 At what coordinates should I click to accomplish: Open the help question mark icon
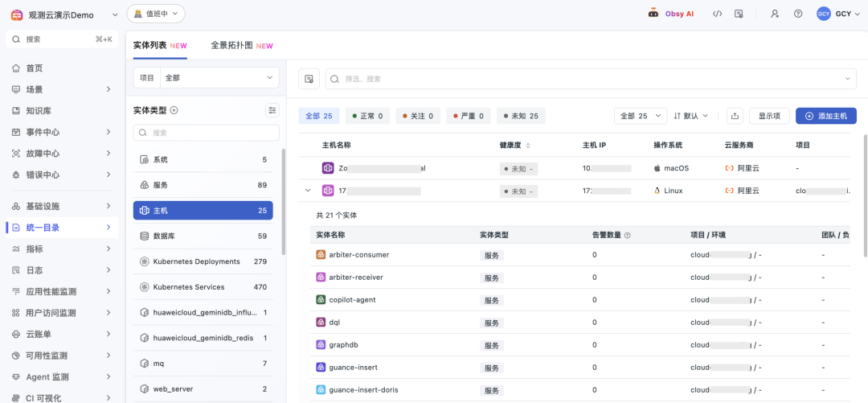point(798,14)
